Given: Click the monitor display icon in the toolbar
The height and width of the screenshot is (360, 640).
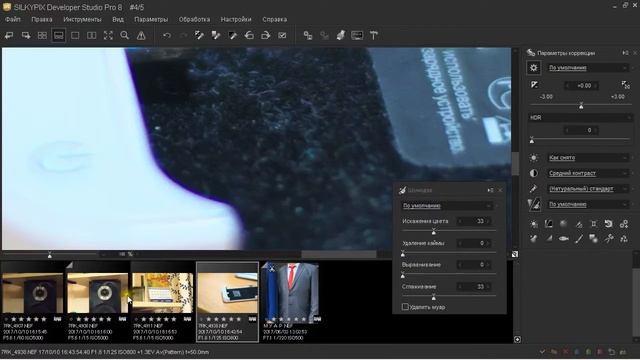Looking at the screenshot, I should coord(357,36).
